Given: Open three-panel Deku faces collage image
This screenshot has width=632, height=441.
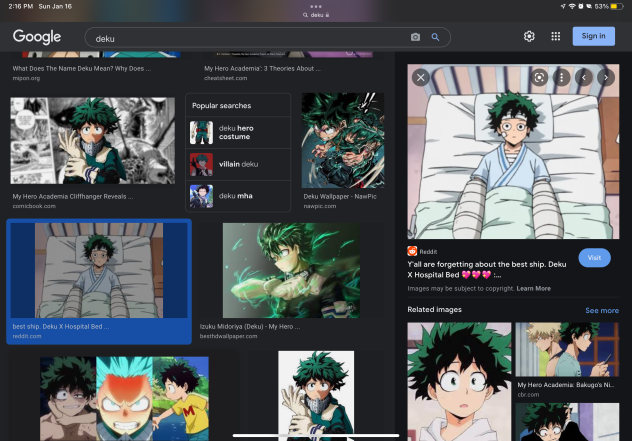Looking at the screenshot, I should (124, 398).
